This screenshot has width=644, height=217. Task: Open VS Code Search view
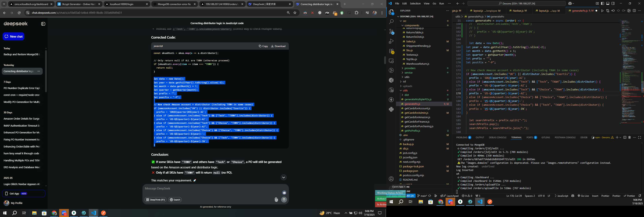pyautogui.click(x=391, y=22)
